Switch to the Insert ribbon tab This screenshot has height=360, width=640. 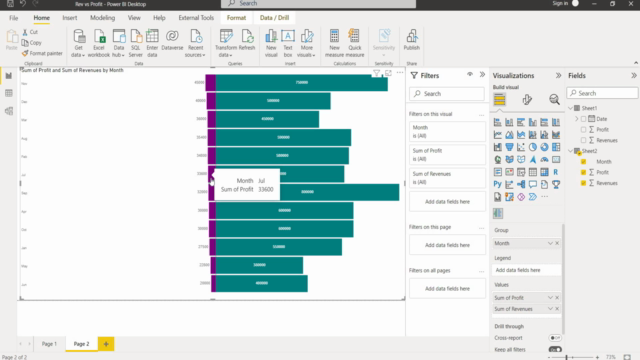pyautogui.click(x=69, y=18)
